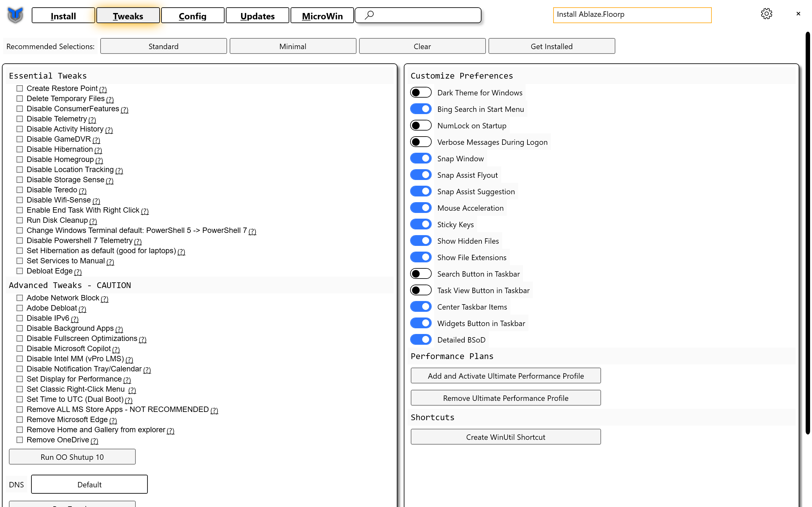Enable Disable Telemetry checkbox
The height and width of the screenshot is (507, 812).
20,119
